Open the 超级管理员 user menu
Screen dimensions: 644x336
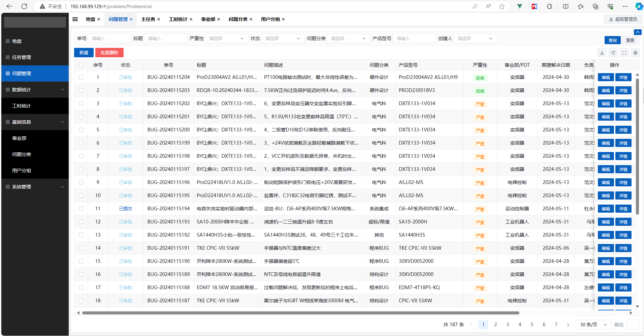[623, 19]
